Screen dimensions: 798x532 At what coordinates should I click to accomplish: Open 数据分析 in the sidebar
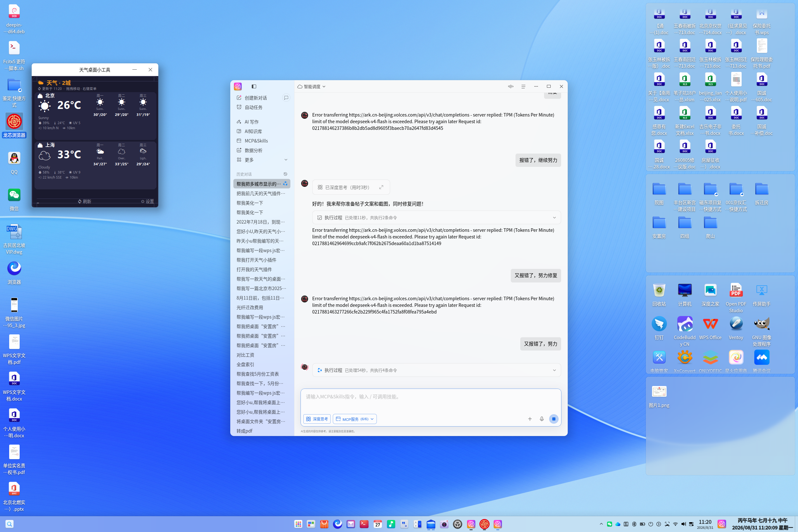click(x=253, y=150)
